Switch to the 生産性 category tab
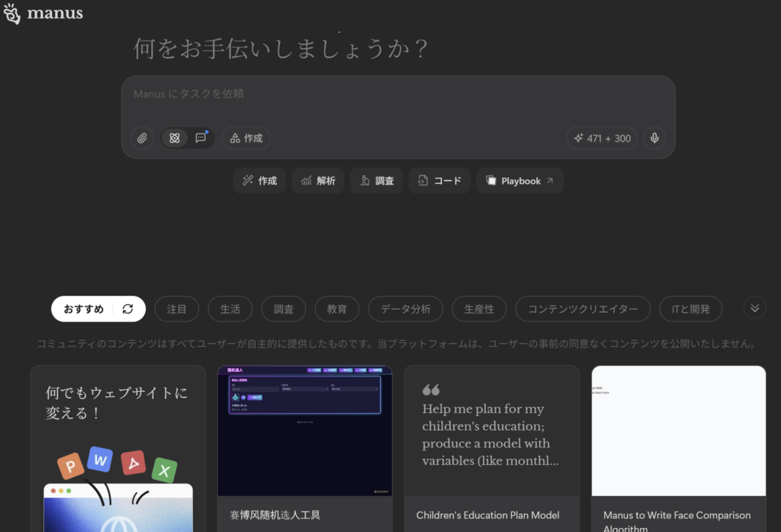Screen dimensions: 781x532 click(479, 309)
